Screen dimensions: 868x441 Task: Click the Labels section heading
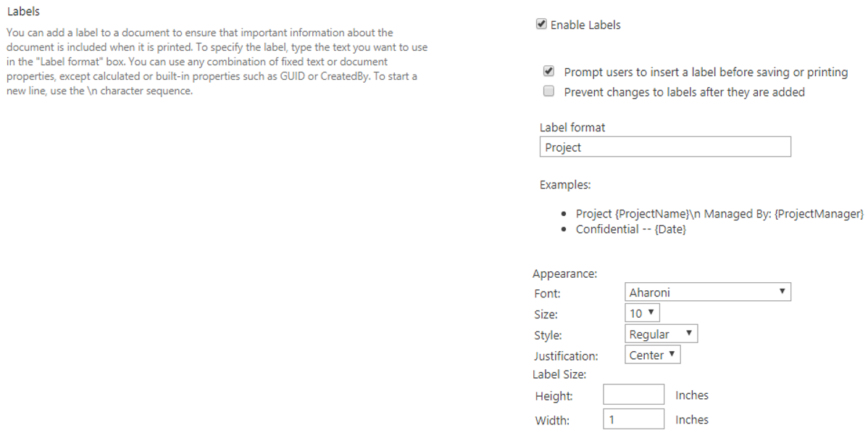click(23, 12)
